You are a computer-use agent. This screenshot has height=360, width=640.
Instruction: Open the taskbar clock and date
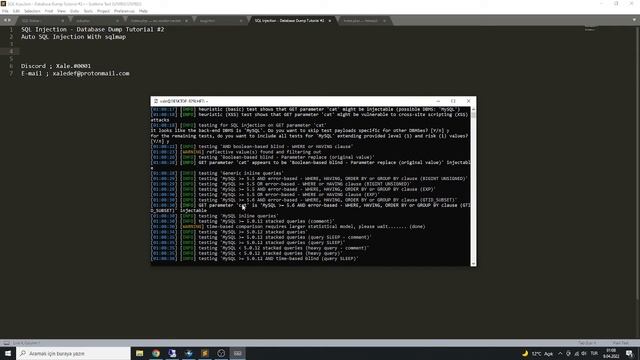pyautogui.click(x=611, y=353)
